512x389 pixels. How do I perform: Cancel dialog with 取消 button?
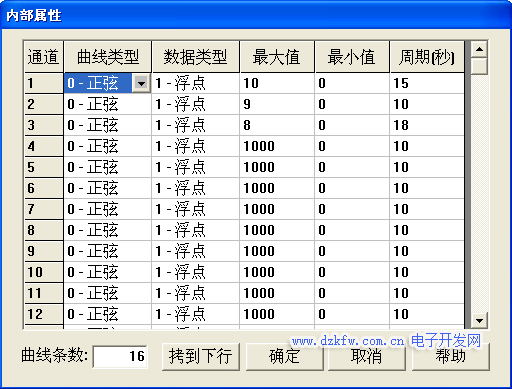pyautogui.click(x=367, y=356)
